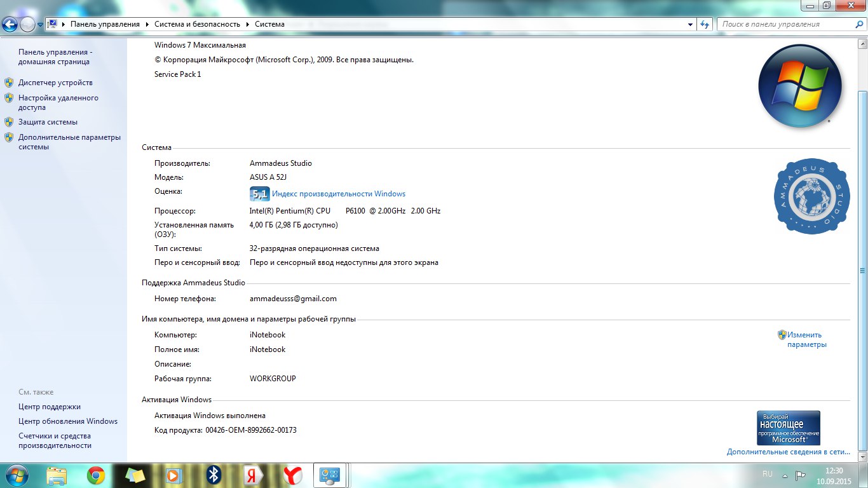868x488 pixels.
Task: Click the Windows logo orb image
Action: click(x=800, y=86)
